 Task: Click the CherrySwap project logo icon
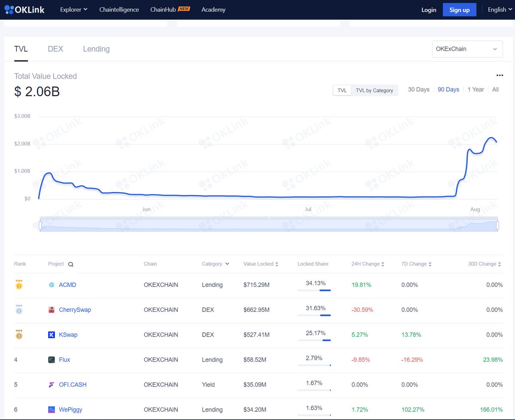click(x=51, y=310)
